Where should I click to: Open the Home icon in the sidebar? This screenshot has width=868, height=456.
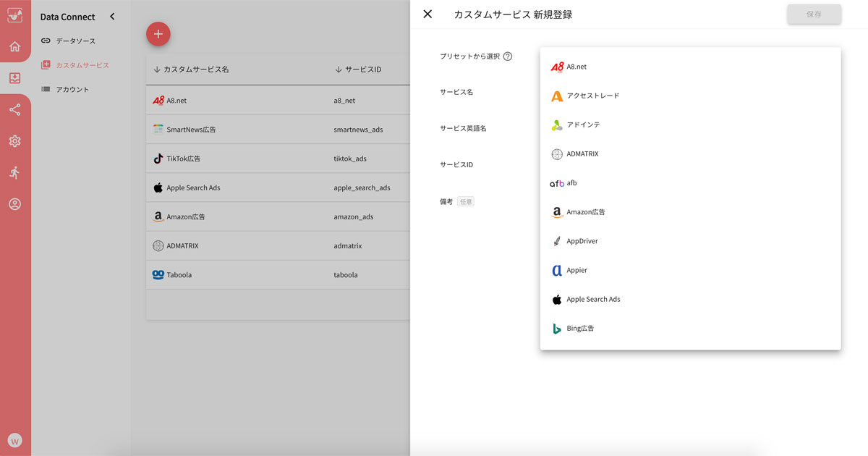coord(14,47)
